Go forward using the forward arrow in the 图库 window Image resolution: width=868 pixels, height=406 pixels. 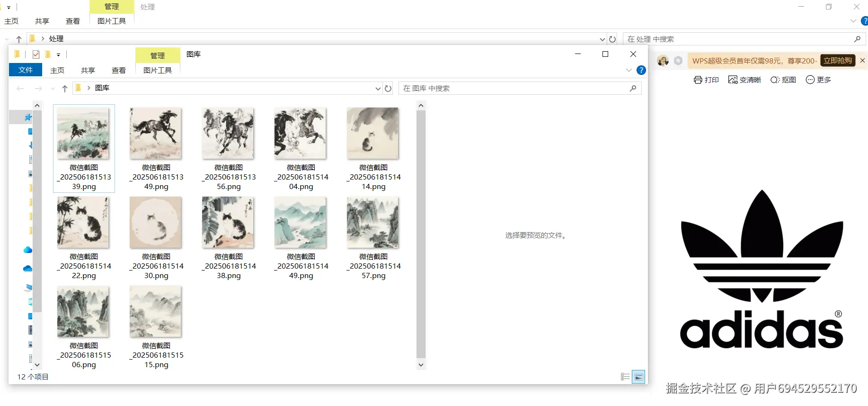click(38, 89)
